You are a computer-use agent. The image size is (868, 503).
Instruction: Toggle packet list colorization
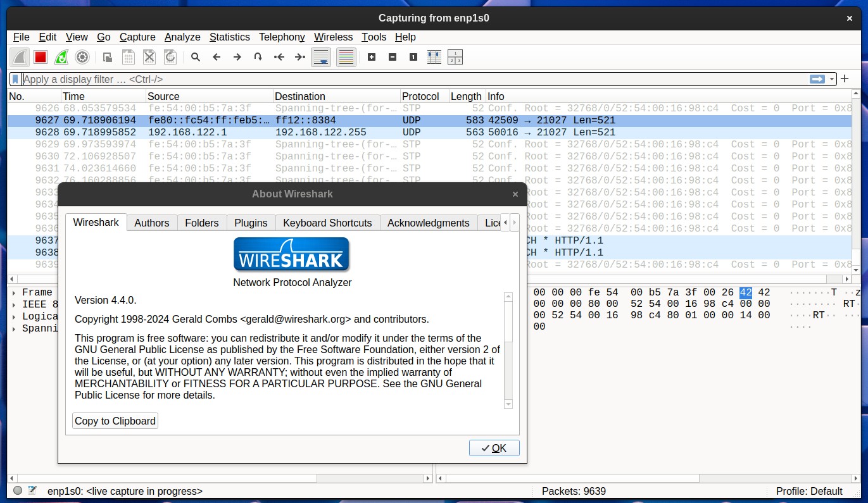[x=346, y=57]
